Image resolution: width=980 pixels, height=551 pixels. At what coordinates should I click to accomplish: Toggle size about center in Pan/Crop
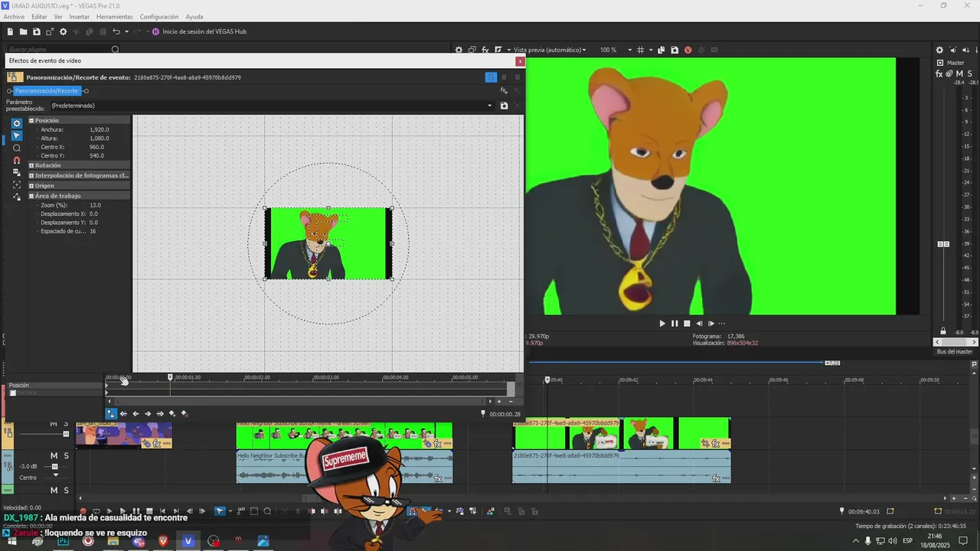[x=17, y=185]
